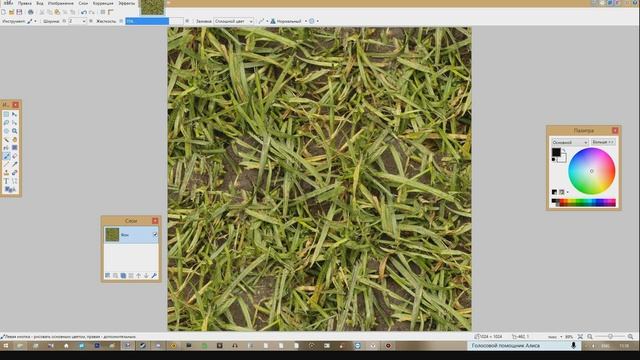Pick a hue on the color wheel
640x360 pixels.
coord(591,171)
